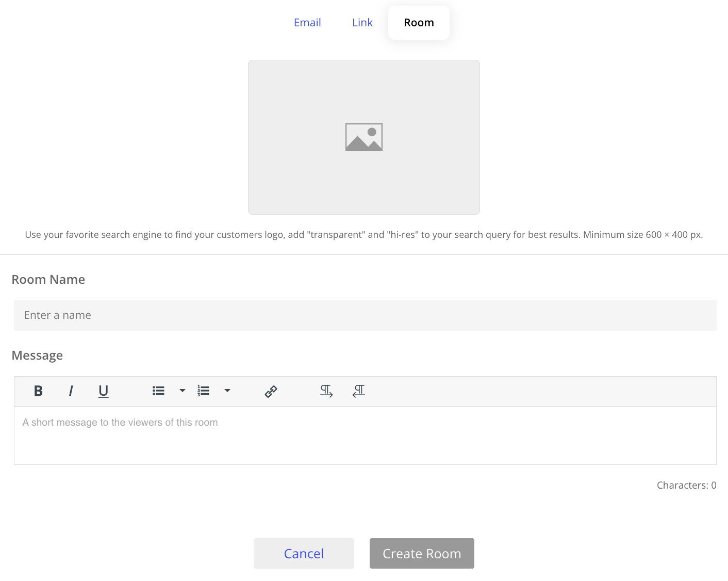Apply underline formatting
The height and width of the screenshot is (581, 728).
pos(103,391)
